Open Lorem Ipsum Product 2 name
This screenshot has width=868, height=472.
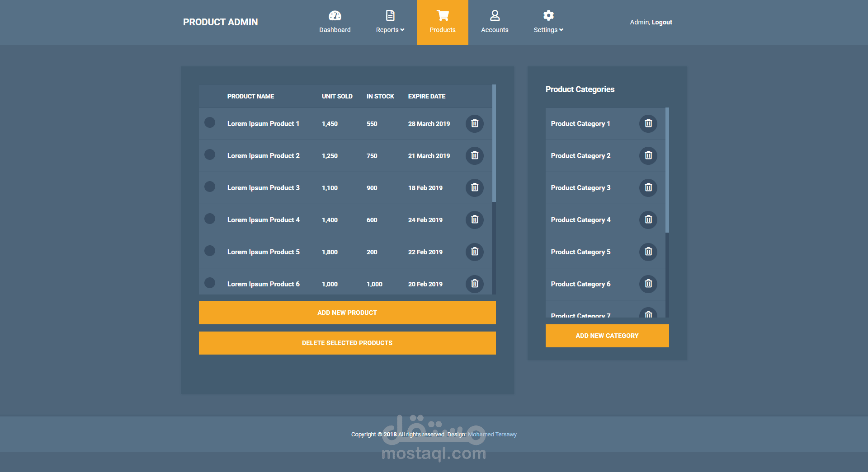pos(263,156)
